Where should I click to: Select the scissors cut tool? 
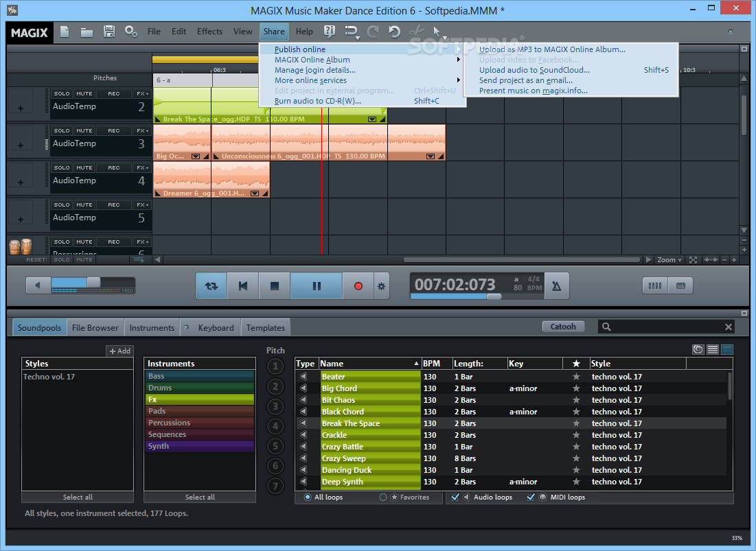click(x=416, y=32)
